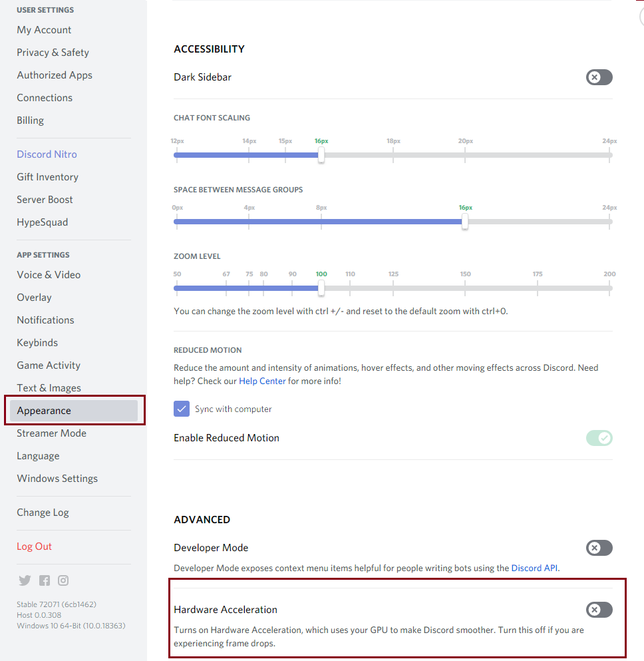Image resolution: width=644 pixels, height=661 pixels.
Task: Open Streamer Mode settings
Action: [51, 433]
